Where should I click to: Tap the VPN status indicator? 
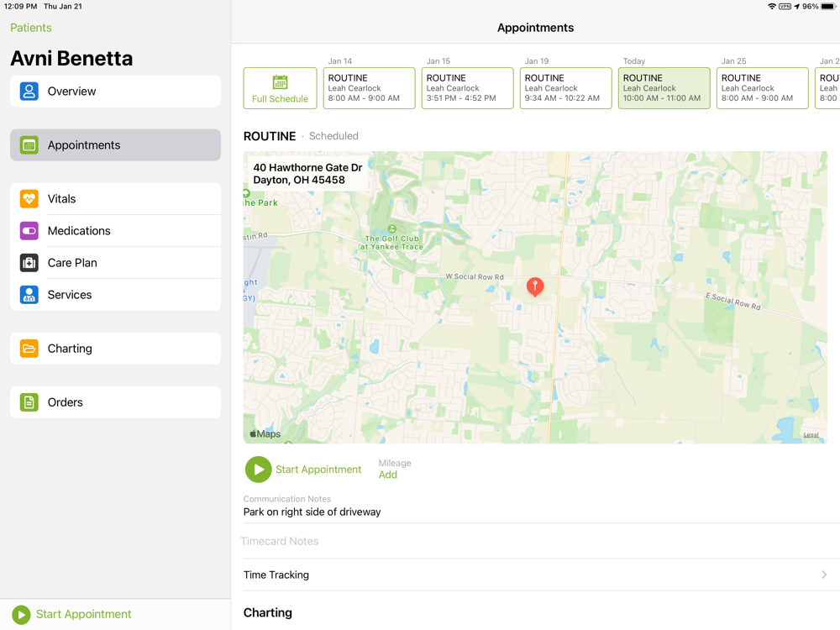pyautogui.click(x=785, y=7)
